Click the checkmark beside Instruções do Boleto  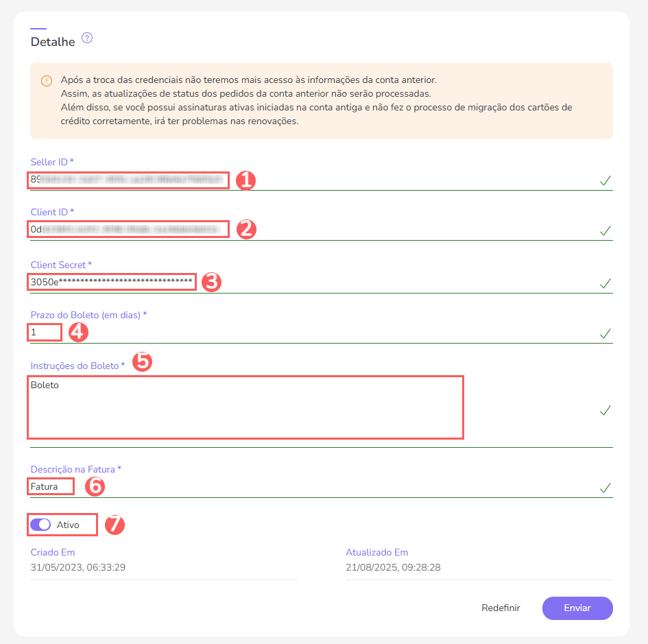(605, 410)
